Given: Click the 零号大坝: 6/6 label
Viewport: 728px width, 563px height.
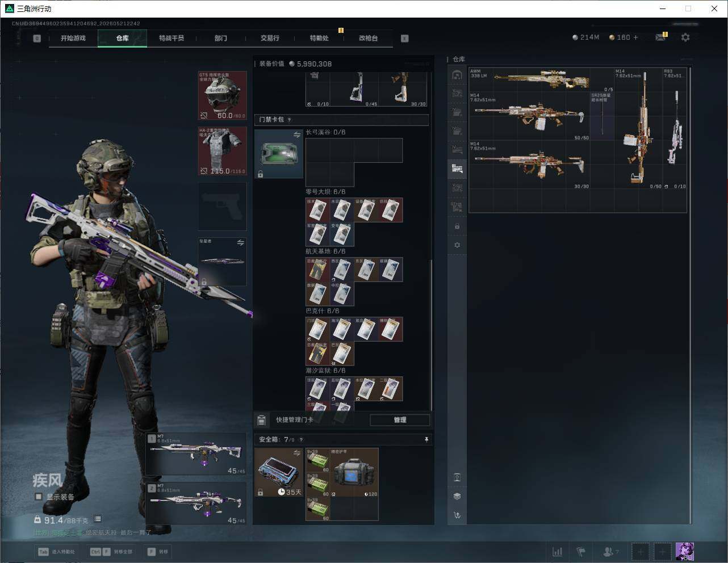Looking at the screenshot, I should pyautogui.click(x=325, y=192).
